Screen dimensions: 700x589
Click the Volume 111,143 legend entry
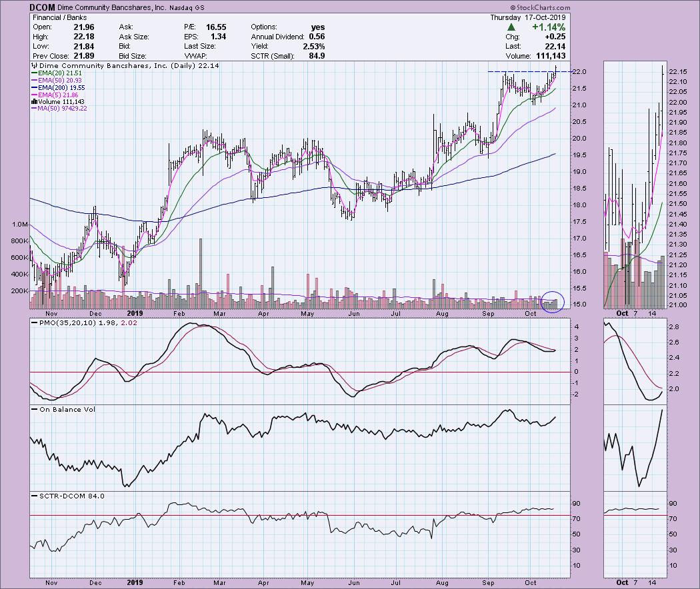pos(58,102)
